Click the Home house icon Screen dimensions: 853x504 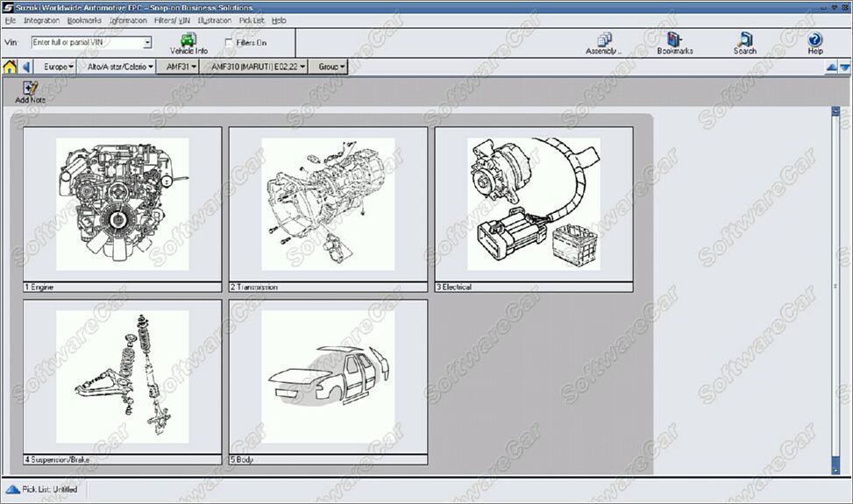pyautogui.click(x=10, y=67)
